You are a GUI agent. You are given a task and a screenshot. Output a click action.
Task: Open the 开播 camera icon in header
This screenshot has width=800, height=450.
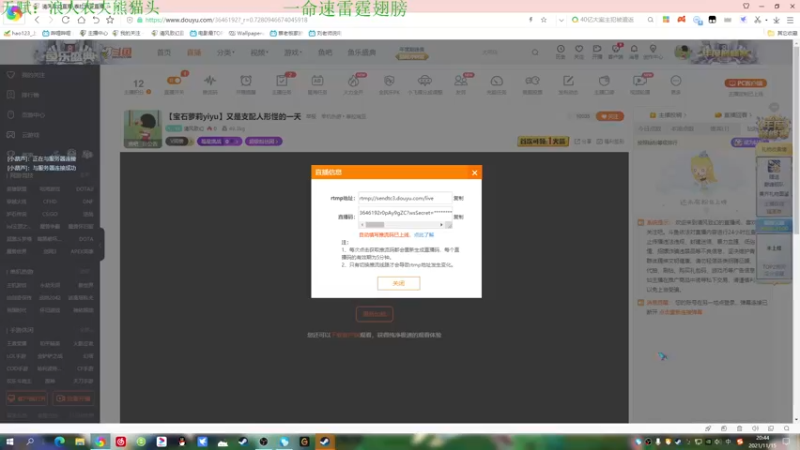(597, 51)
